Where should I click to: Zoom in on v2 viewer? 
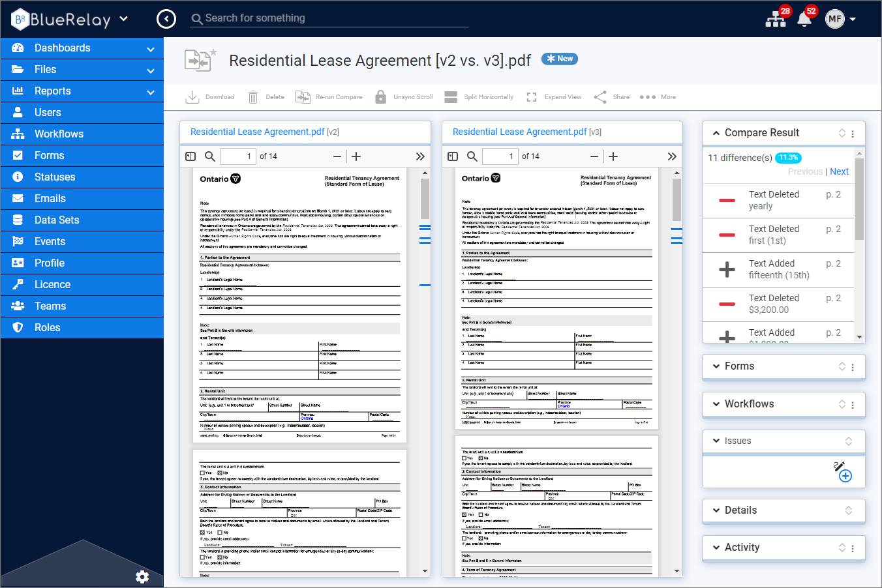(356, 156)
